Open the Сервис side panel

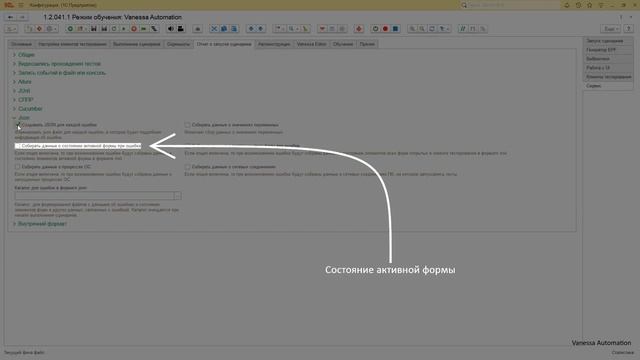click(608, 86)
